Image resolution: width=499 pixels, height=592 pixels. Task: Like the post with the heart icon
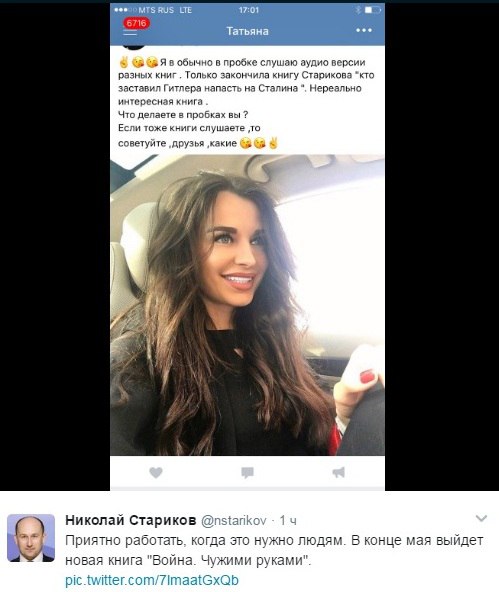(x=156, y=472)
